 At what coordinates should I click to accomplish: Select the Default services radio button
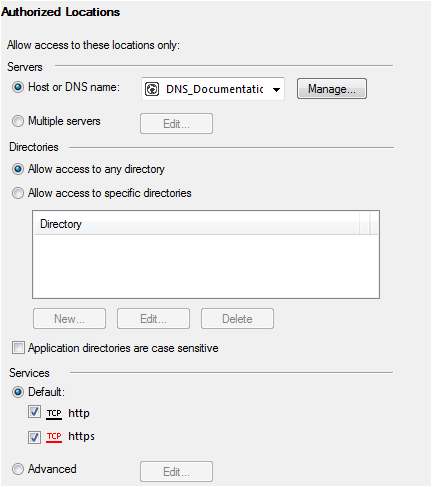(18, 392)
